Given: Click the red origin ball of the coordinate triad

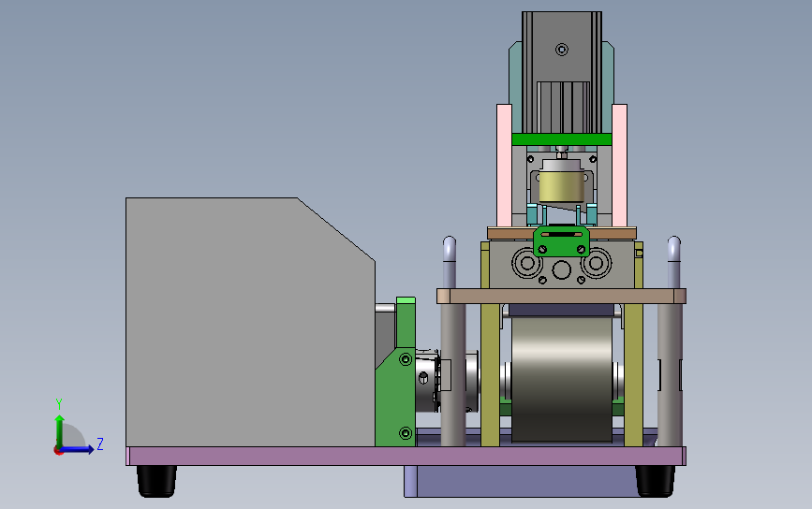Looking at the screenshot, I should coord(58,451).
